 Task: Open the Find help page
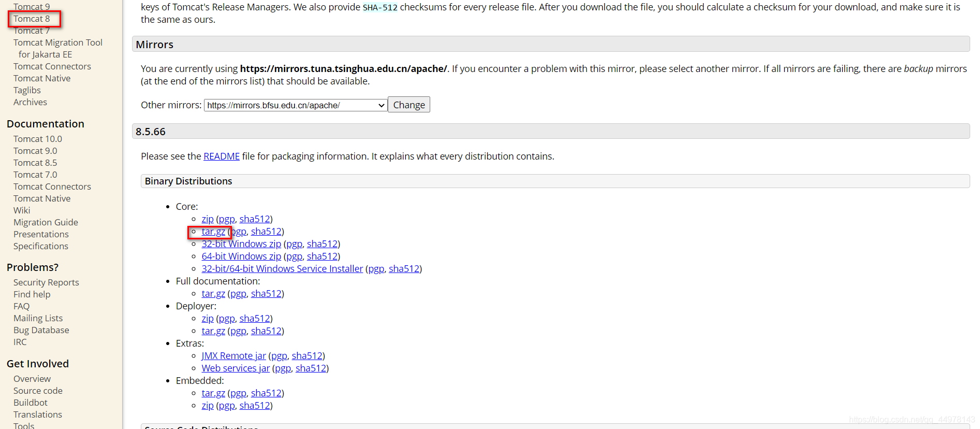tap(32, 294)
